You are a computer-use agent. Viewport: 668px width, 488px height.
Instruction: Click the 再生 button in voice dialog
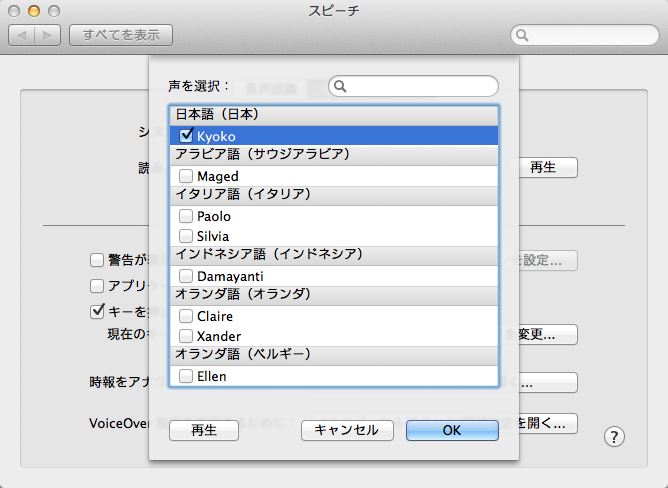(x=204, y=430)
